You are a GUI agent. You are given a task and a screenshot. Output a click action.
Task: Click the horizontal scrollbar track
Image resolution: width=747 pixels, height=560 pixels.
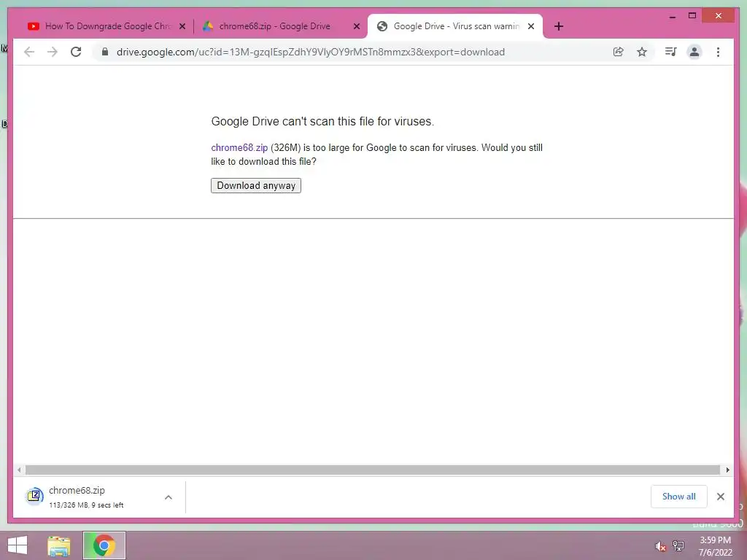pos(373,470)
